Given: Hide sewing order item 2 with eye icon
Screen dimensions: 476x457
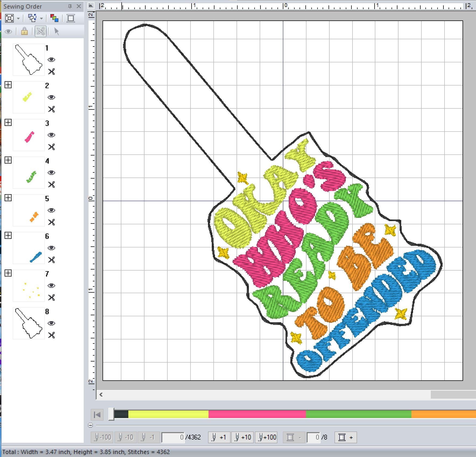Looking at the screenshot, I should (51, 97).
